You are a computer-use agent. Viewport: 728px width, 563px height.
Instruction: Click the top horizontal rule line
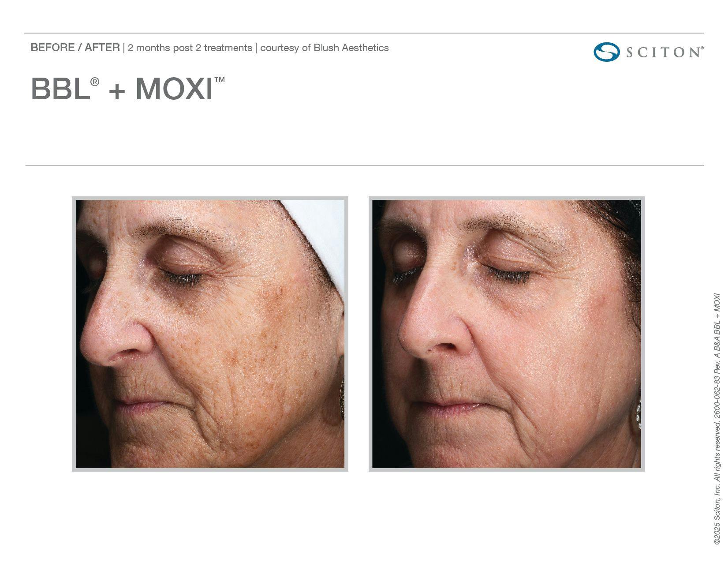click(x=364, y=33)
